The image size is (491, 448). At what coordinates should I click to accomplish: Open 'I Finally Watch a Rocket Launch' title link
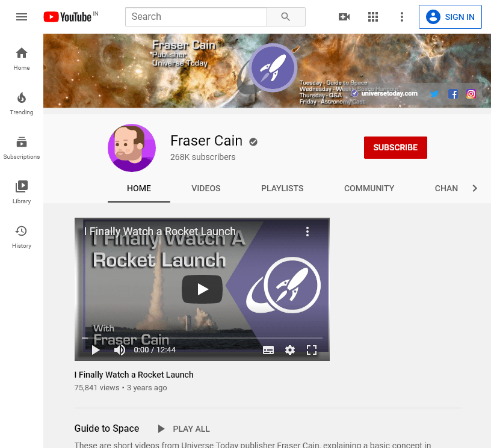(x=134, y=375)
